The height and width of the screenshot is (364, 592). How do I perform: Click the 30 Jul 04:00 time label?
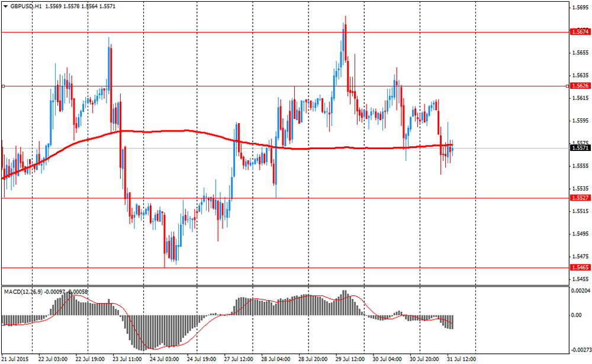(387, 359)
